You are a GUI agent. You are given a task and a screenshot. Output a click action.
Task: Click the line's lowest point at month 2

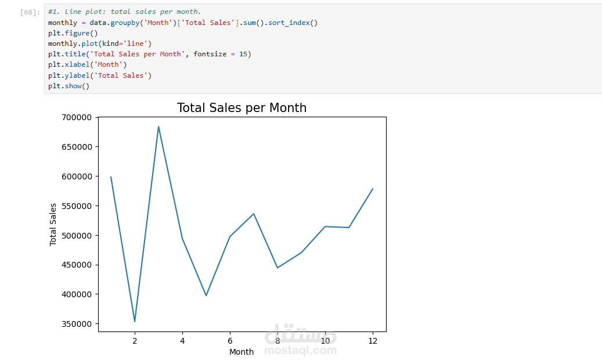[135, 321]
